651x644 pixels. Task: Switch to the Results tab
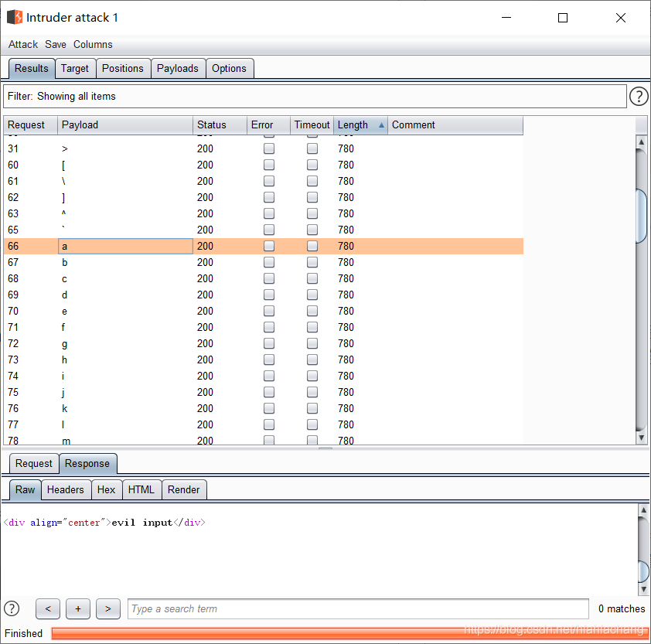coord(32,69)
